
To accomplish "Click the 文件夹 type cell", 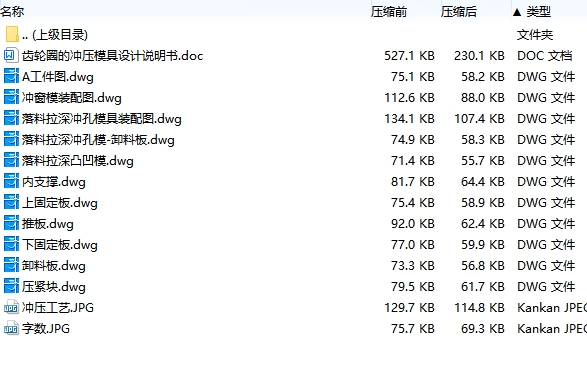I will click(535, 35).
